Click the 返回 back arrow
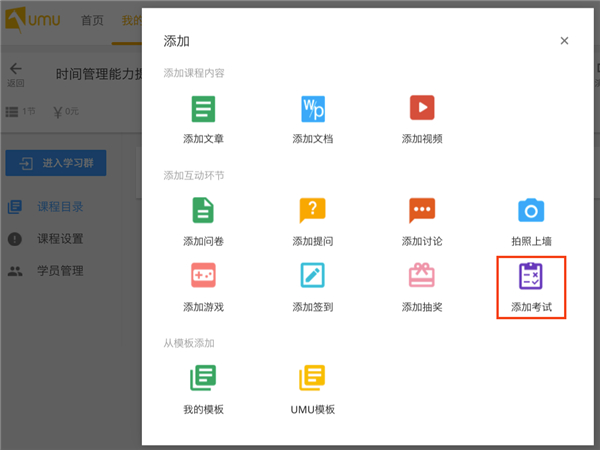Screen dimensions: 600x450 pos(15,69)
